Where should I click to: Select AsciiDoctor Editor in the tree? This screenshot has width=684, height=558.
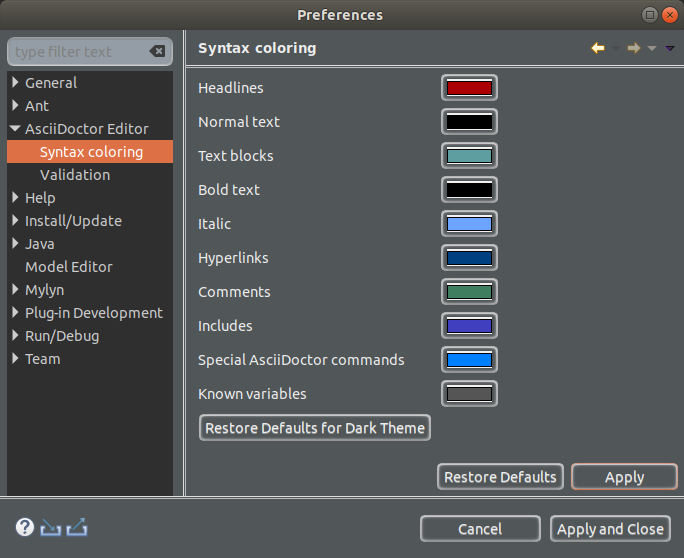(87, 129)
